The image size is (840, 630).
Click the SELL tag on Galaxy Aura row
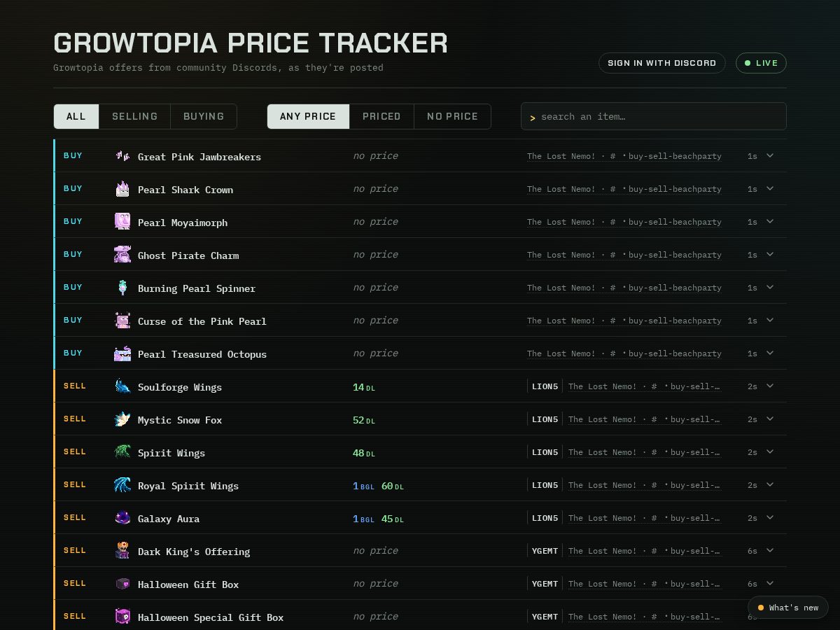(x=75, y=517)
